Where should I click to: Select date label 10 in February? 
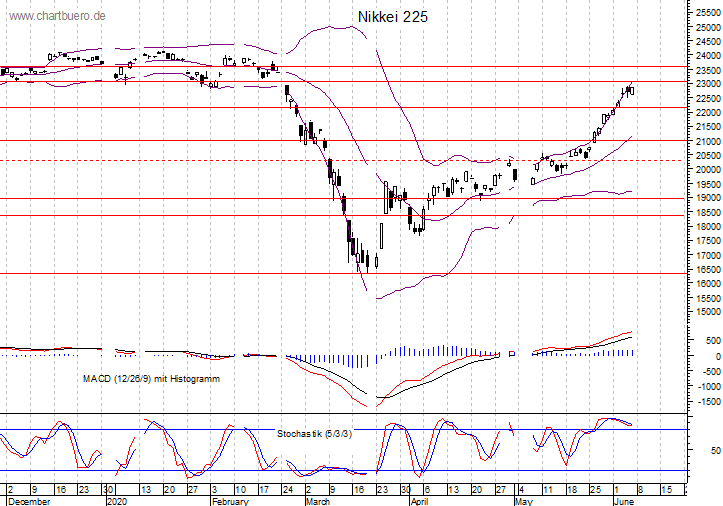coord(240,489)
